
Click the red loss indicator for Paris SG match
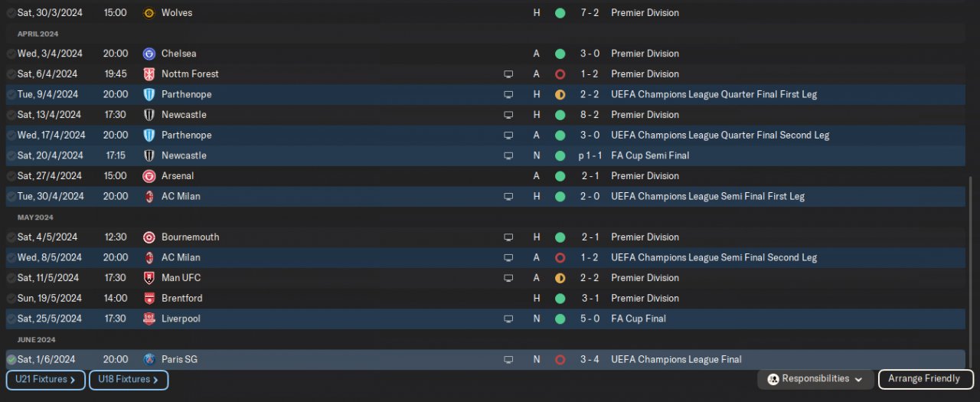pos(560,360)
